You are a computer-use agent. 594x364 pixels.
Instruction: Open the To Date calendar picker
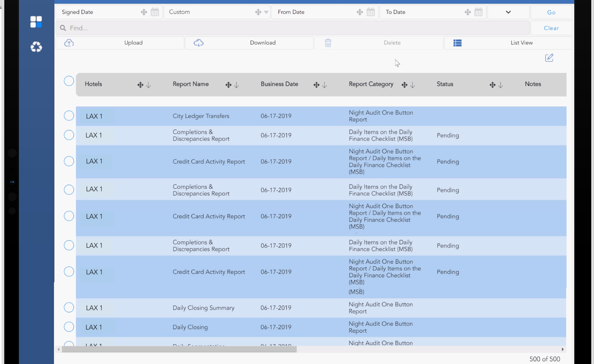[478, 12]
